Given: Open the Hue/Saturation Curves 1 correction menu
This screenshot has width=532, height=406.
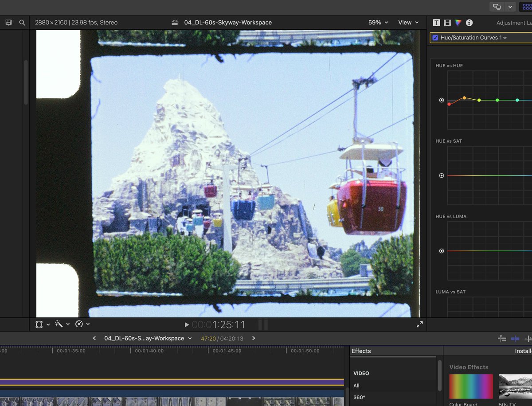Looking at the screenshot, I should (x=473, y=38).
